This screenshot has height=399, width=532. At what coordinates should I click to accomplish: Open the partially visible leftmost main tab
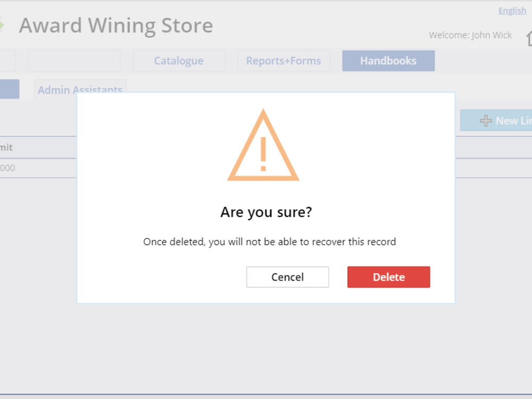[x=8, y=61]
